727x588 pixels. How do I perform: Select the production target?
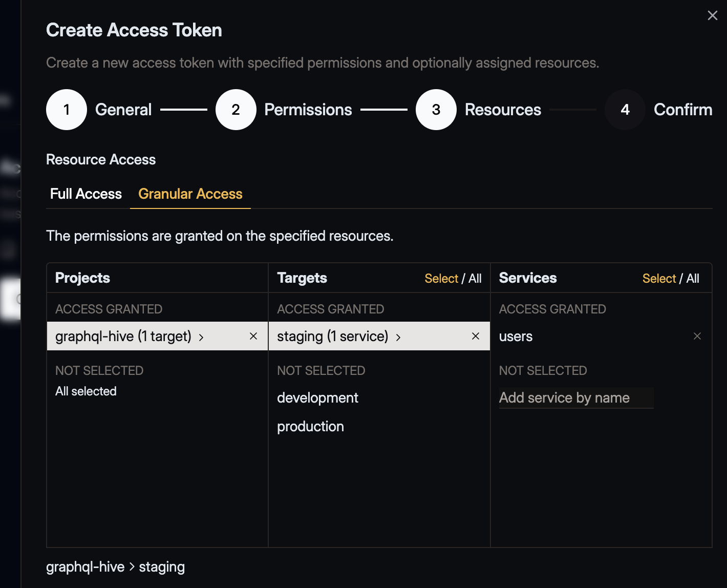[x=310, y=426]
